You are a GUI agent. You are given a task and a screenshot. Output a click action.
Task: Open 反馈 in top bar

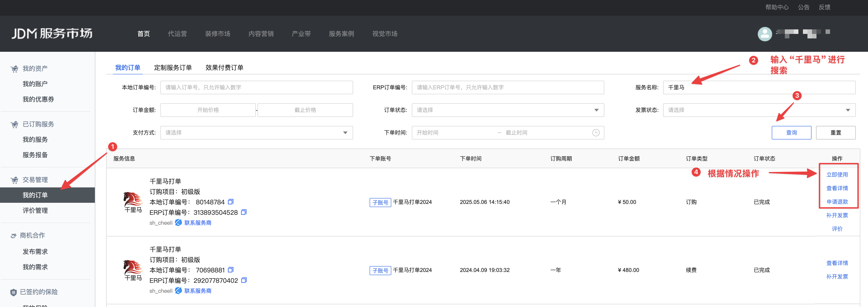825,7
